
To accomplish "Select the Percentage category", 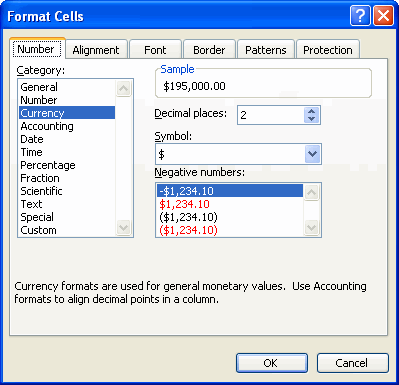I will tap(67, 165).
